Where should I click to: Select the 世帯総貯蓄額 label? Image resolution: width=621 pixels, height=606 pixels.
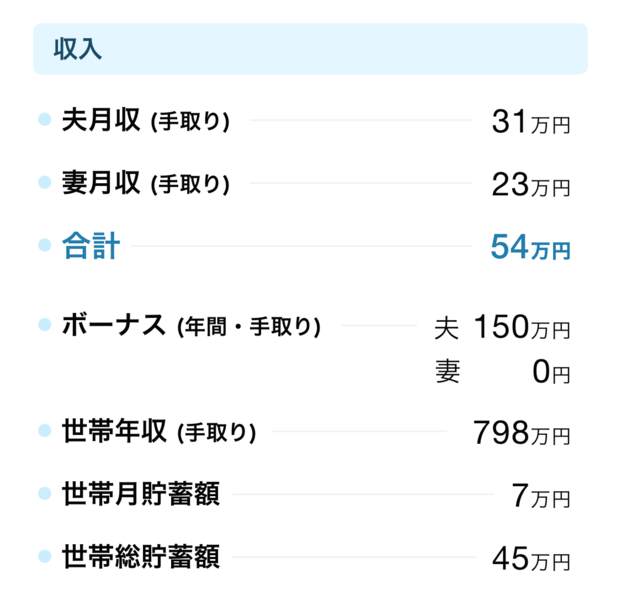tap(141, 556)
